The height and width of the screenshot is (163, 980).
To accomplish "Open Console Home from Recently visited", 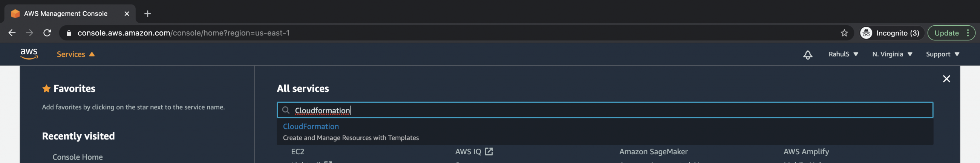I will pyautogui.click(x=78, y=157).
